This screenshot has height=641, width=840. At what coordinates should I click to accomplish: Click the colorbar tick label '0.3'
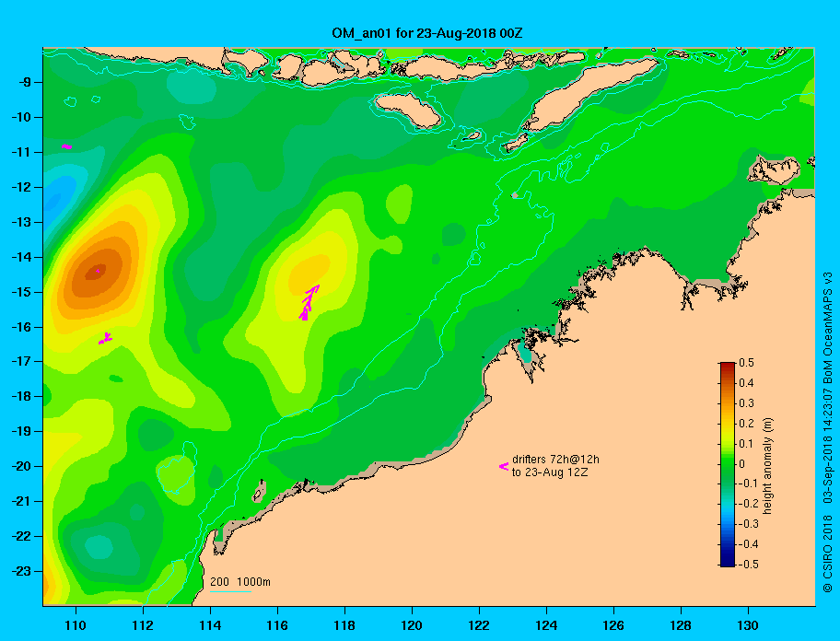click(x=746, y=403)
